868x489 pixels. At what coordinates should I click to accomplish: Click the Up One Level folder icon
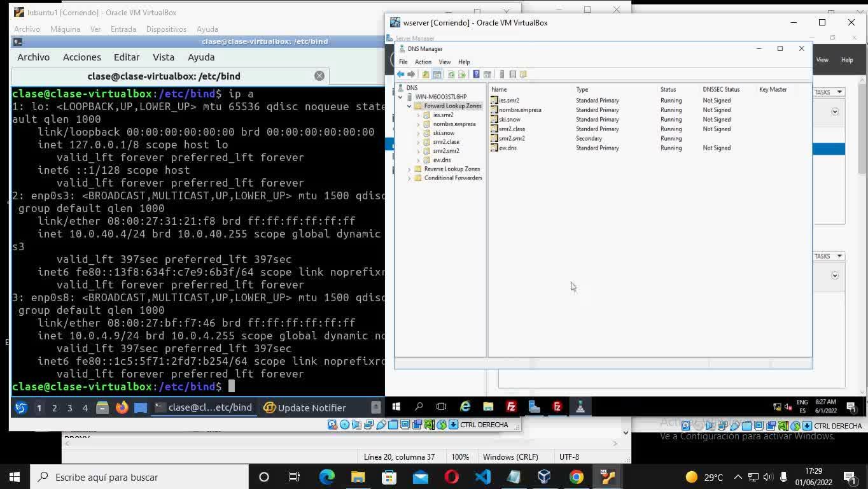(x=426, y=74)
